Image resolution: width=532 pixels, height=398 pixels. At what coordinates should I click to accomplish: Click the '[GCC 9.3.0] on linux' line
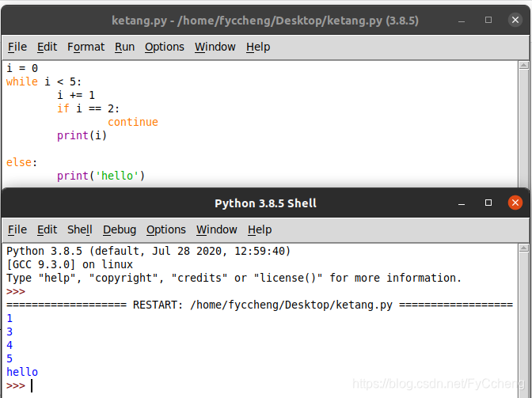tap(70, 264)
